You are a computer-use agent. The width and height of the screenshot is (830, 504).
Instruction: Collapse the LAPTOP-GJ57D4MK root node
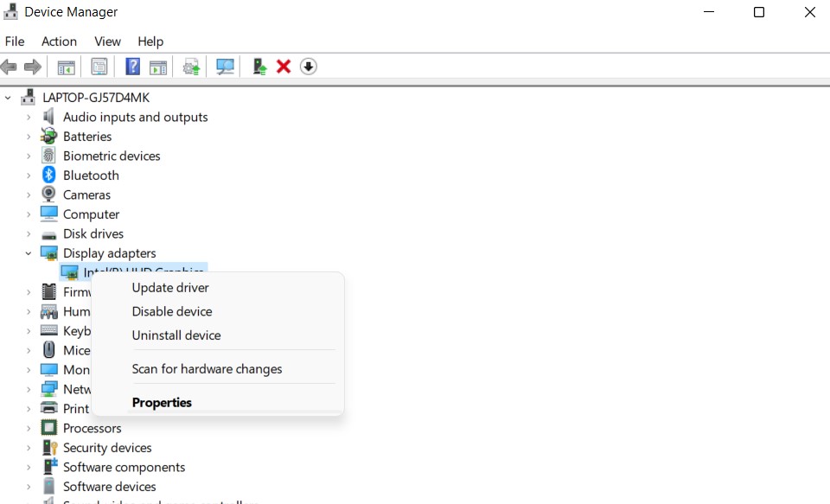coord(9,98)
